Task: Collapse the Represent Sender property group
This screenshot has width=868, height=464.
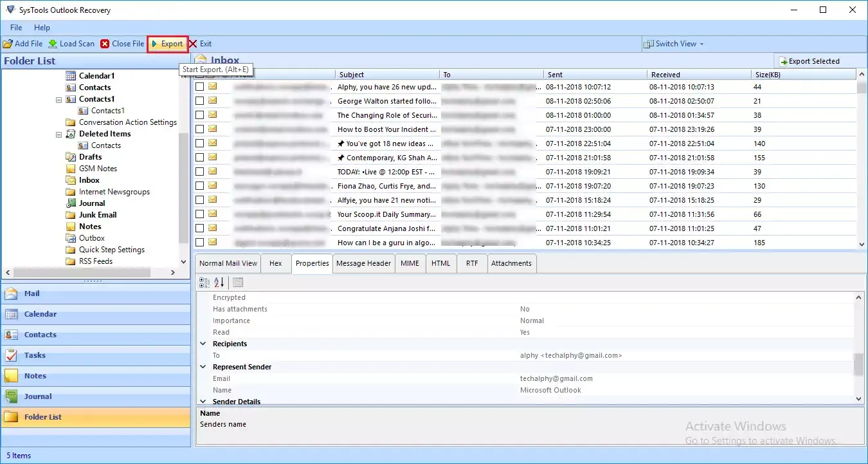Action: (204, 367)
